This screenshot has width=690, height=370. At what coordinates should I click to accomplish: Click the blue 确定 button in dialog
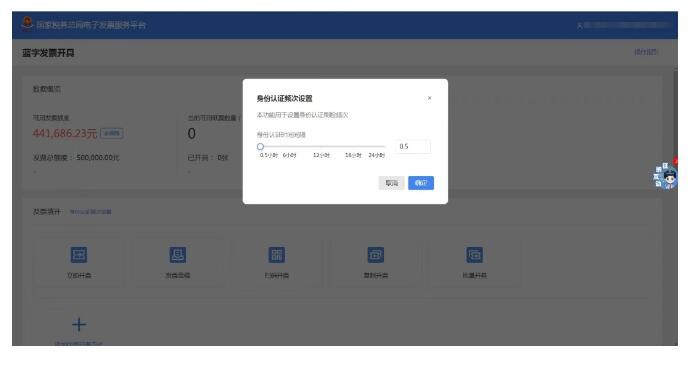point(421,183)
